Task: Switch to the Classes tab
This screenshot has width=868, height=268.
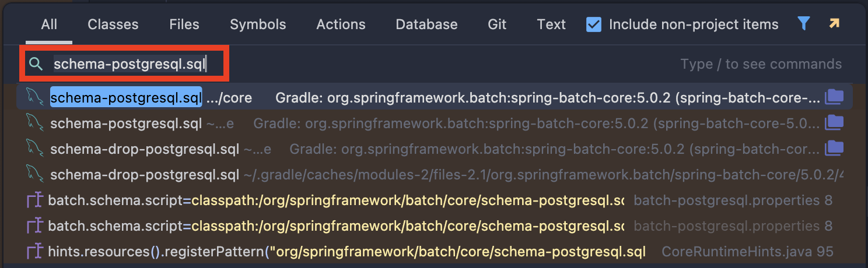Action: click(x=113, y=24)
